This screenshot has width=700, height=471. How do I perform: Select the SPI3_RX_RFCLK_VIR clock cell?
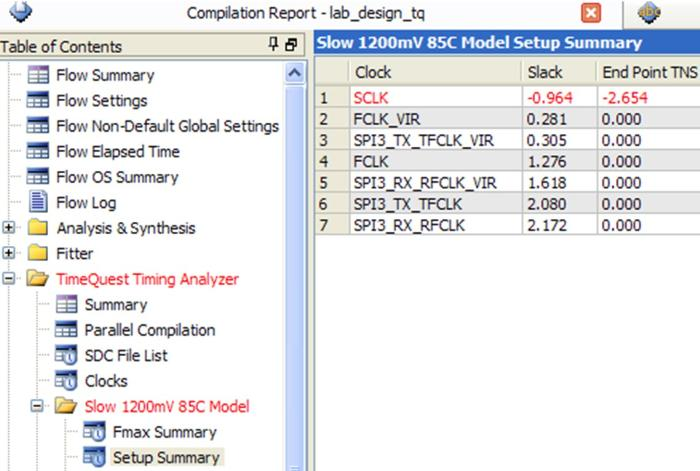click(x=436, y=183)
